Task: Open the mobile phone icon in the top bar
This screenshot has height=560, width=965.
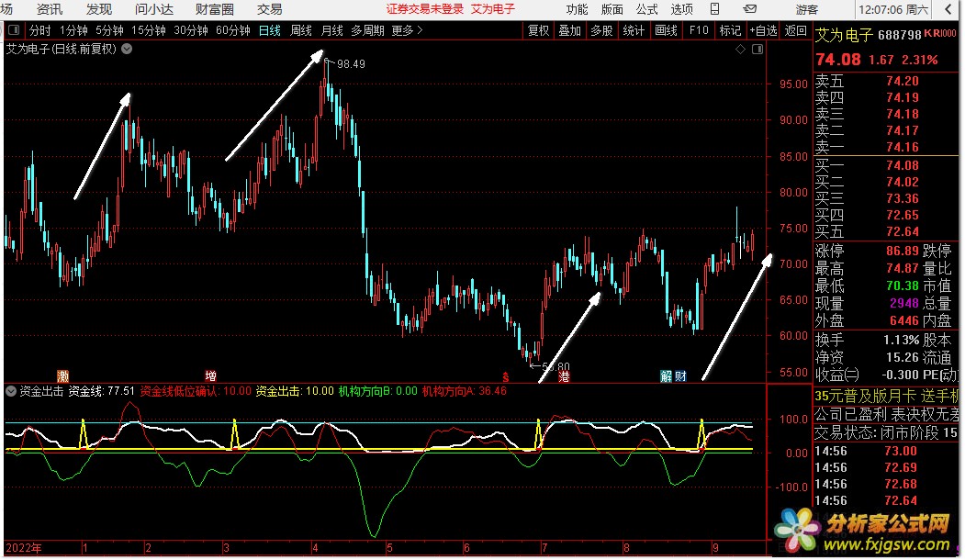Action: [714, 8]
